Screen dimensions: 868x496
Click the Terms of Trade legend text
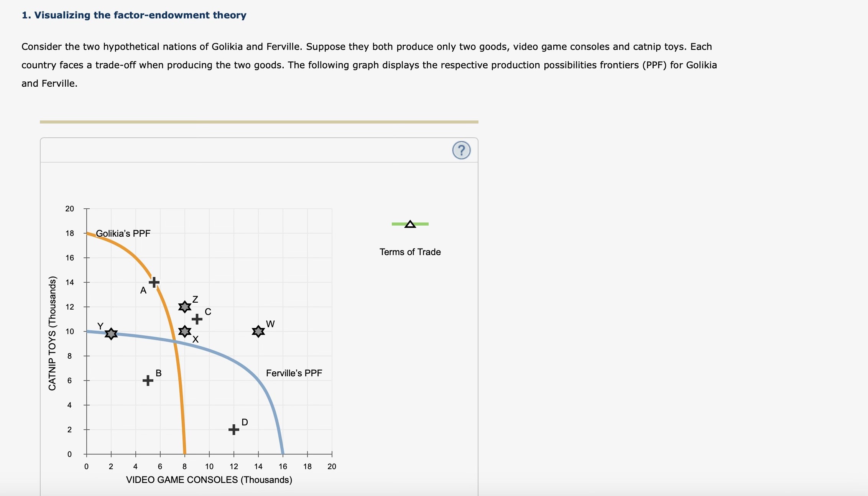pyautogui.click(x=410, y=252)
